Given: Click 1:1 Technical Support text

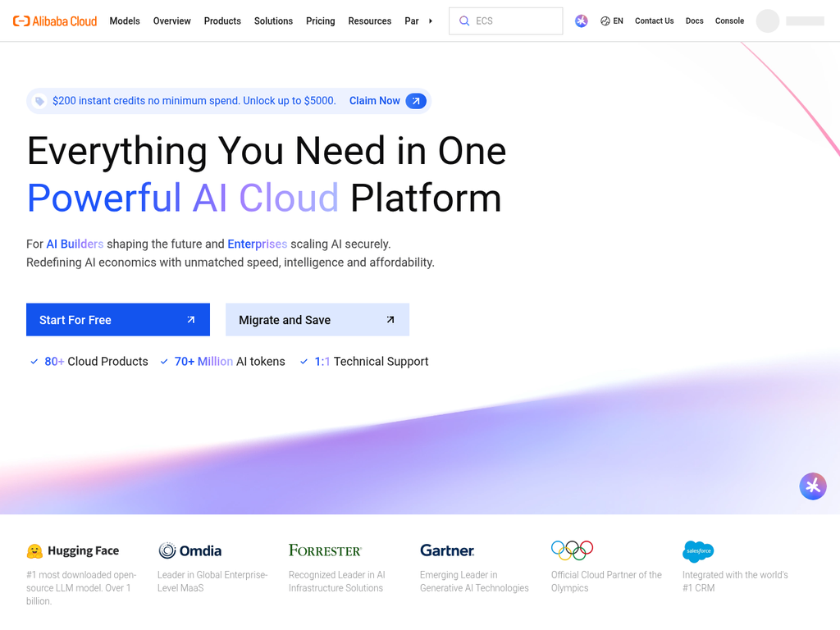Looking at the screenshot, I should (372, 362).
